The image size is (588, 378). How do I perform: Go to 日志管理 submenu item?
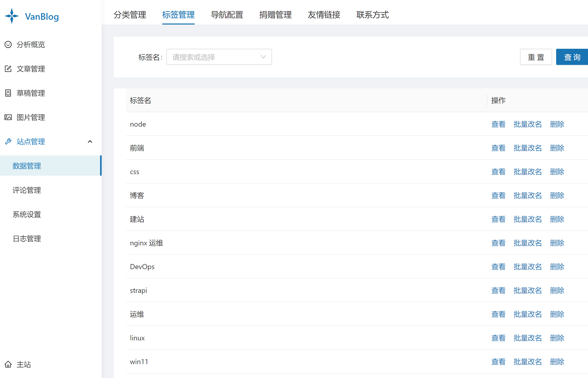(x=27, y=239)
